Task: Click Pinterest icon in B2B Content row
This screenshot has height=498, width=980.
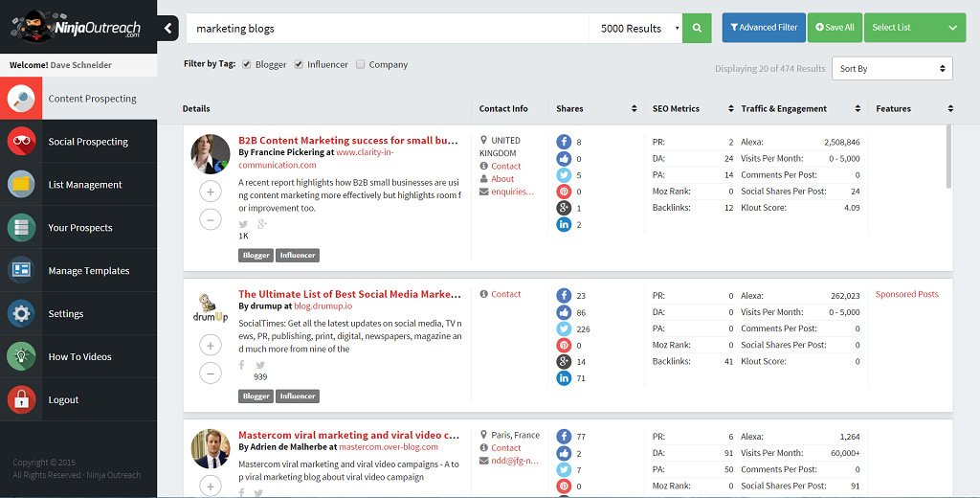Action: pyautogui.click(x=564, y=192)
